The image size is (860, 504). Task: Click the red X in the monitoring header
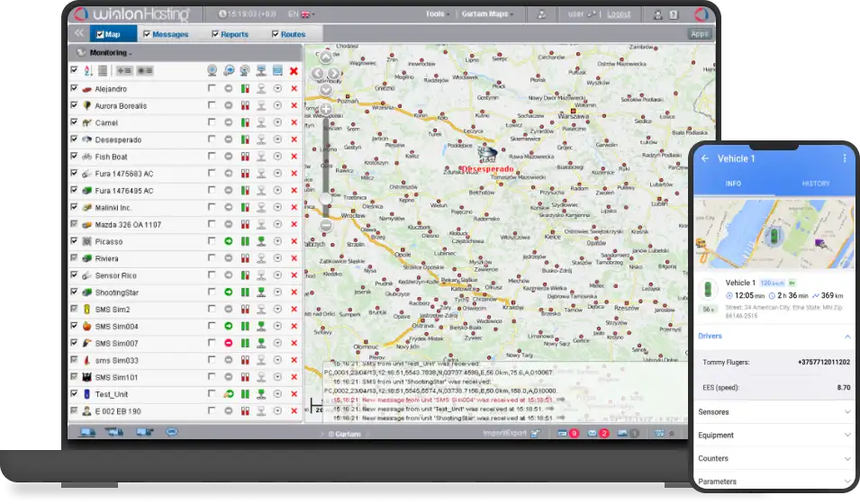point(294,71)
